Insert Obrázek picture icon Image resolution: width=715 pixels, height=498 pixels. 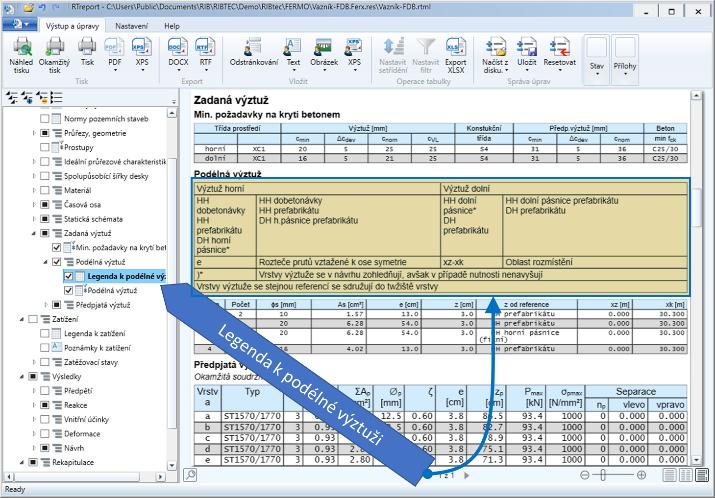(x=324, y=47)
